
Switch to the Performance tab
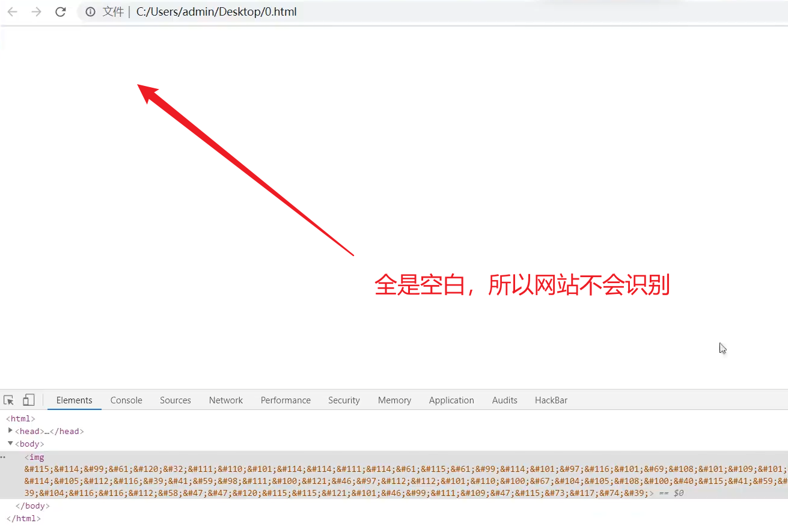(x=286, y=400)
